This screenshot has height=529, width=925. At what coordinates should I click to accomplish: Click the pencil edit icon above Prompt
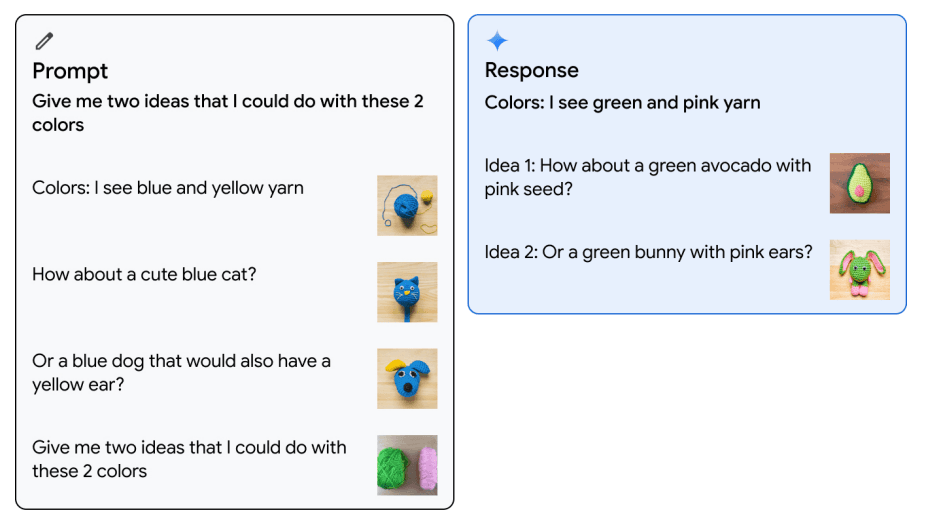coord(43,41)
